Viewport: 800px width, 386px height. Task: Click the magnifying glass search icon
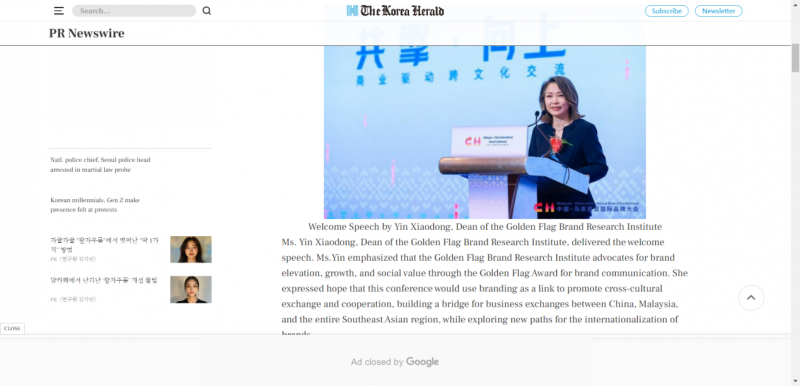point(207,11)
